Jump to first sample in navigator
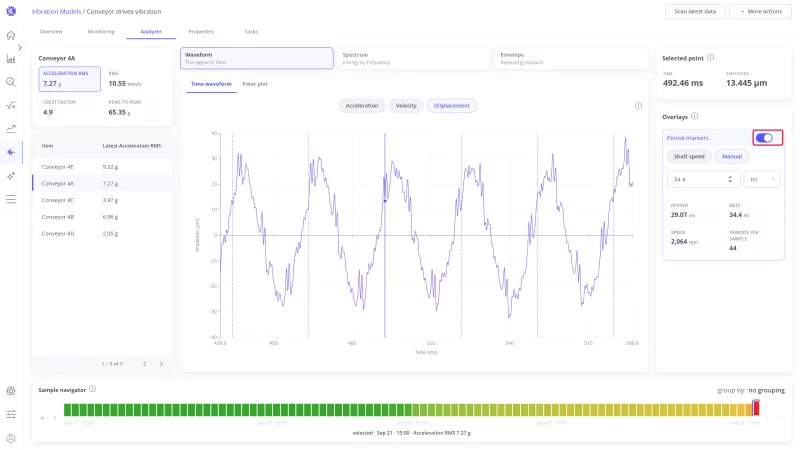800x450 pixels. coord(43,418)
